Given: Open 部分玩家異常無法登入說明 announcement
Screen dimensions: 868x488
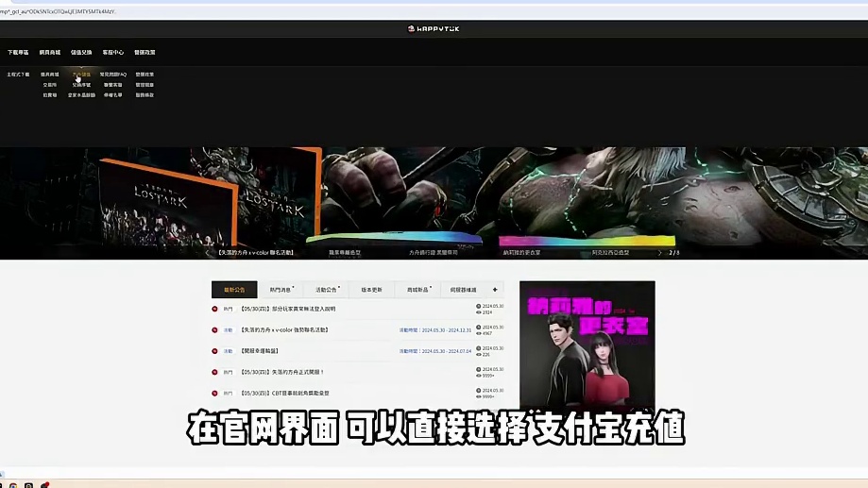Looking at the screenshot, I should pyautogui.click(x=288, y=310).
